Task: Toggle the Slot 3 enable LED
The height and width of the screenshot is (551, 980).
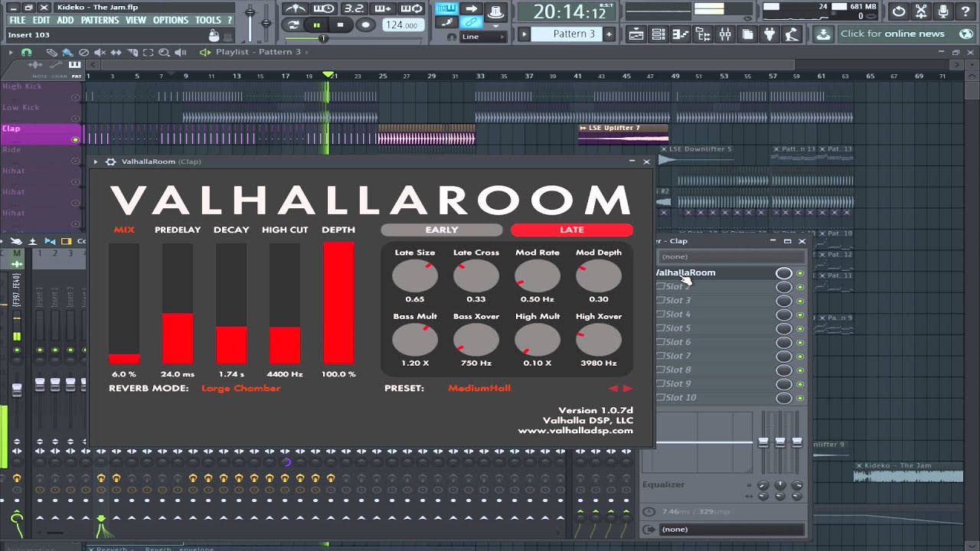Action: tap(801, 301)
